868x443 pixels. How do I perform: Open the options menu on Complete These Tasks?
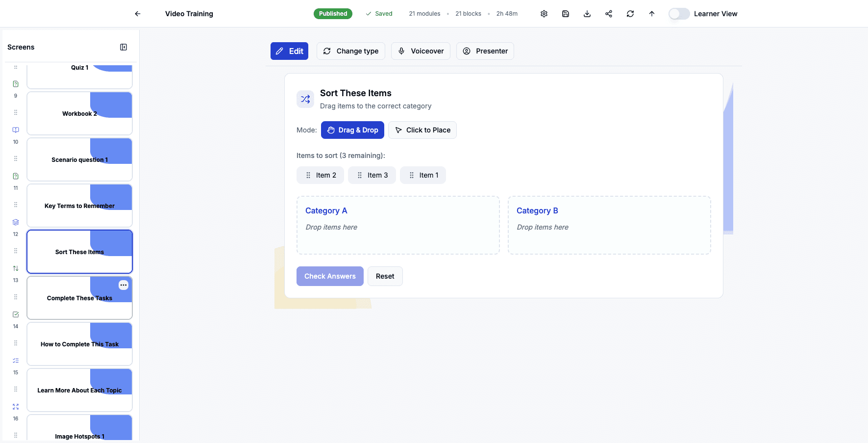point(124,285)
